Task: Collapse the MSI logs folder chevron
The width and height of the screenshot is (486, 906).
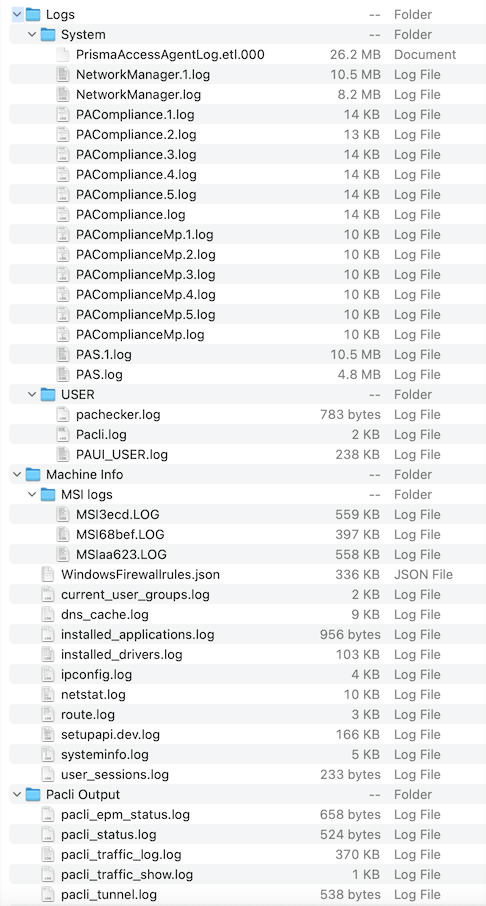Action: [32, 495]
